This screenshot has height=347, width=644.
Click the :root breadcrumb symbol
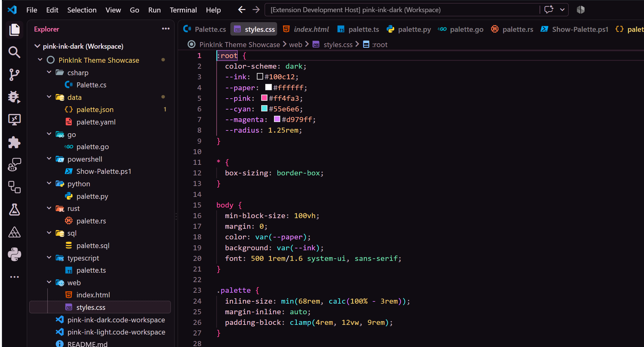(x=380, y=45)
